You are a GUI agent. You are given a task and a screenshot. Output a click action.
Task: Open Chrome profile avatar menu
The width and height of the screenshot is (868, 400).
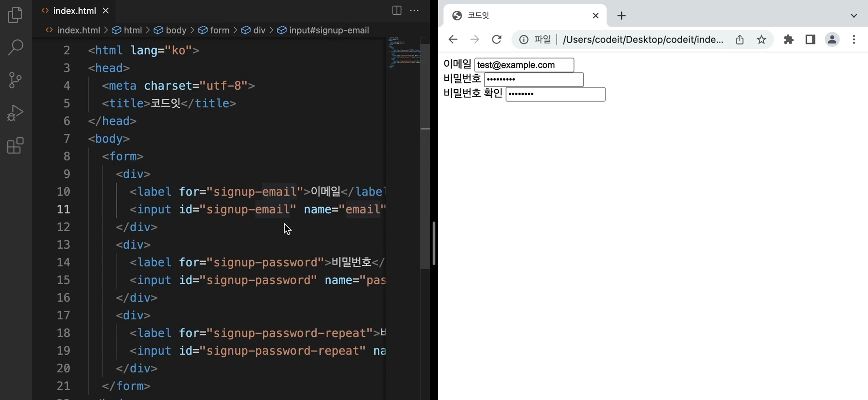(x=832, y=39)
